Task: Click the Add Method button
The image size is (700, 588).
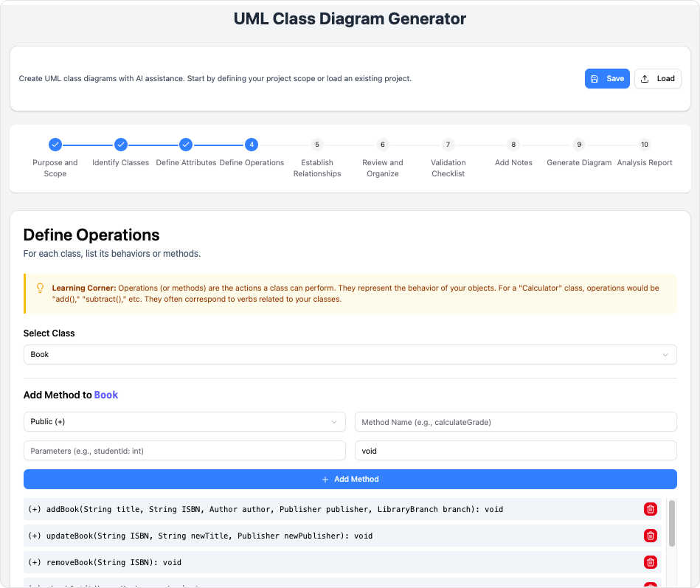Action: click(x=350, y=479)
